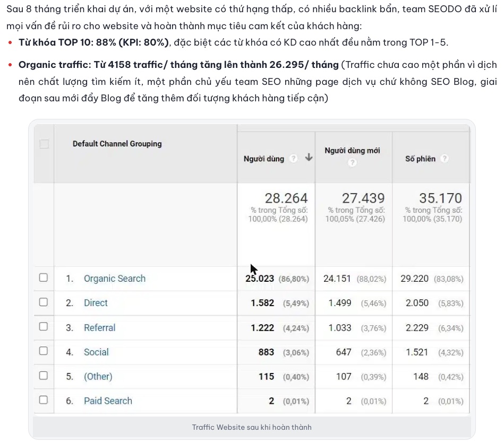Screen dimensions: 504x442
Task: Click the Organic Search new users percentage (88,02%)
Action: (371, 279)
